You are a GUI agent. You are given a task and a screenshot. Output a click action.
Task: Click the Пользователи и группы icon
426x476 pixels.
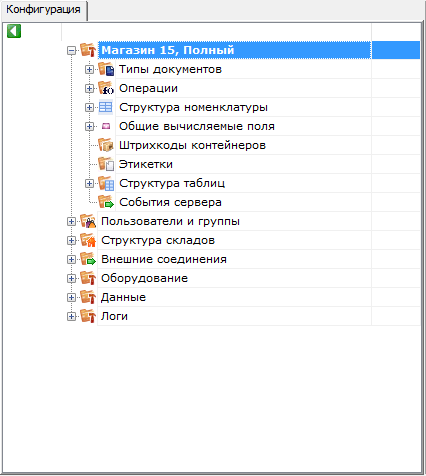[x=88, y=221]
